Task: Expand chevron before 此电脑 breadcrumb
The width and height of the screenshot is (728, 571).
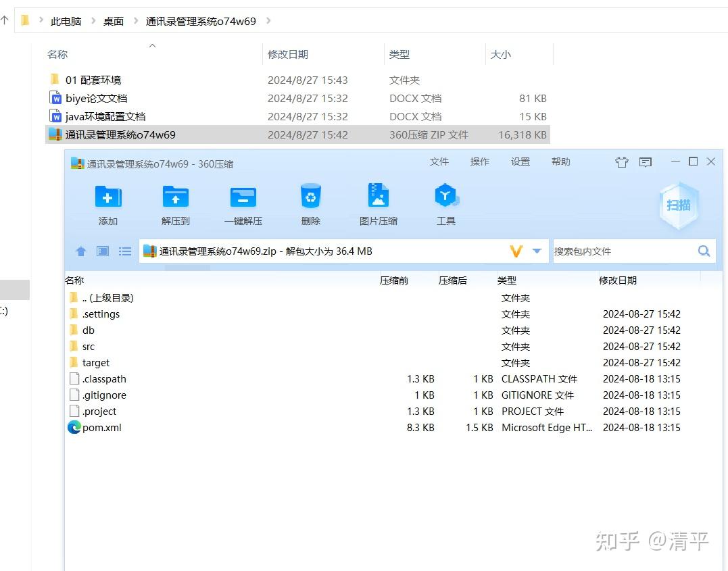Action: click(x=41, y=20)
